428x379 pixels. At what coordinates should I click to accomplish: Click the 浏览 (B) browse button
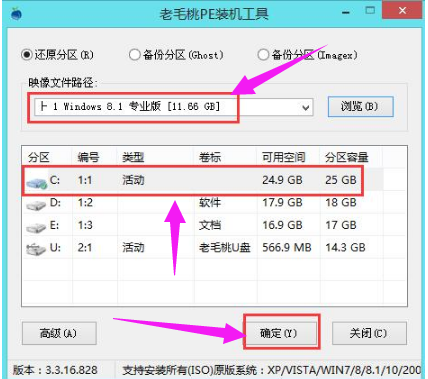pyautogui.click(x=360, y=107)
